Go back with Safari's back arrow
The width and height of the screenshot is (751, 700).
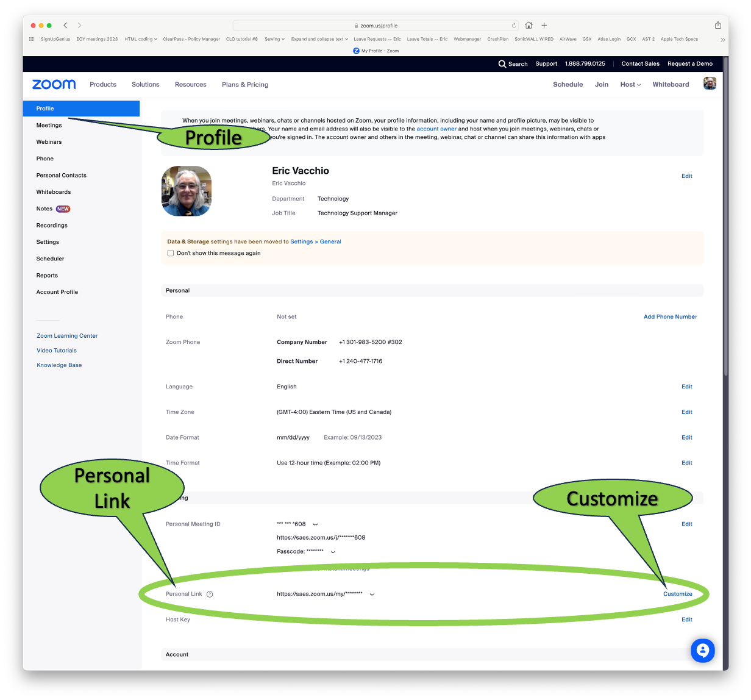tap(65, 25)
